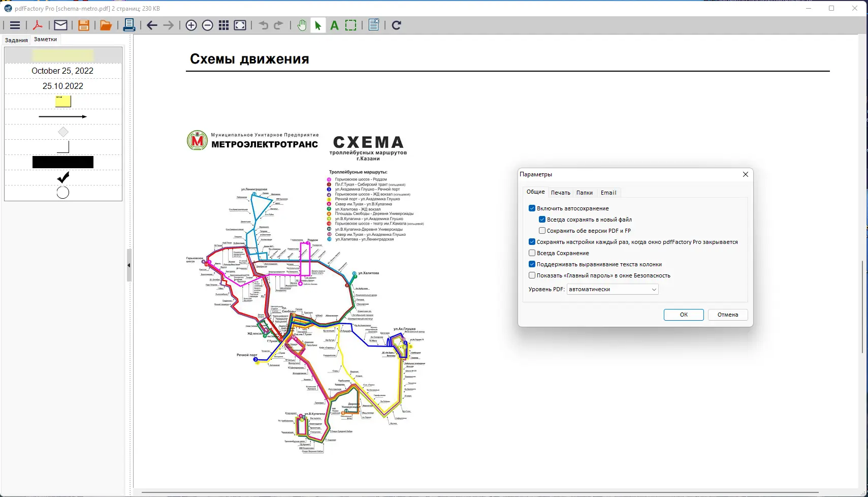Insert the 'October 25, 2022' date stamp
The width and height of the screenshot is (868, 497).
coord(62,71)
